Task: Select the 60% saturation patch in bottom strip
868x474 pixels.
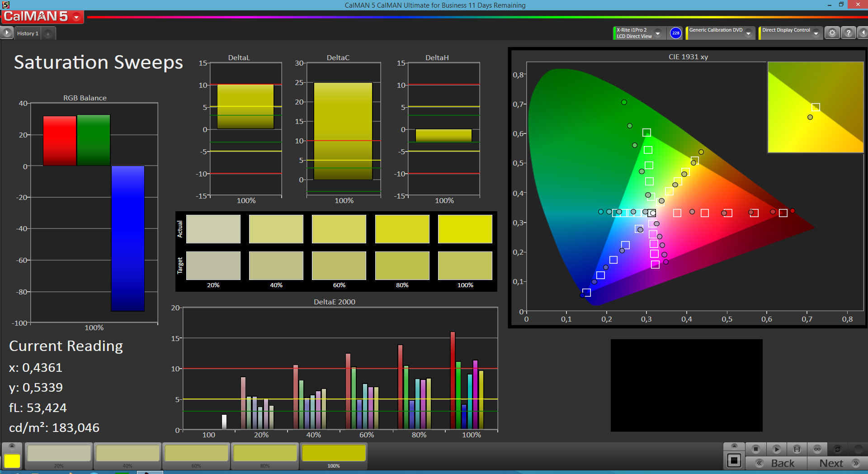Action: pos(196,456)
